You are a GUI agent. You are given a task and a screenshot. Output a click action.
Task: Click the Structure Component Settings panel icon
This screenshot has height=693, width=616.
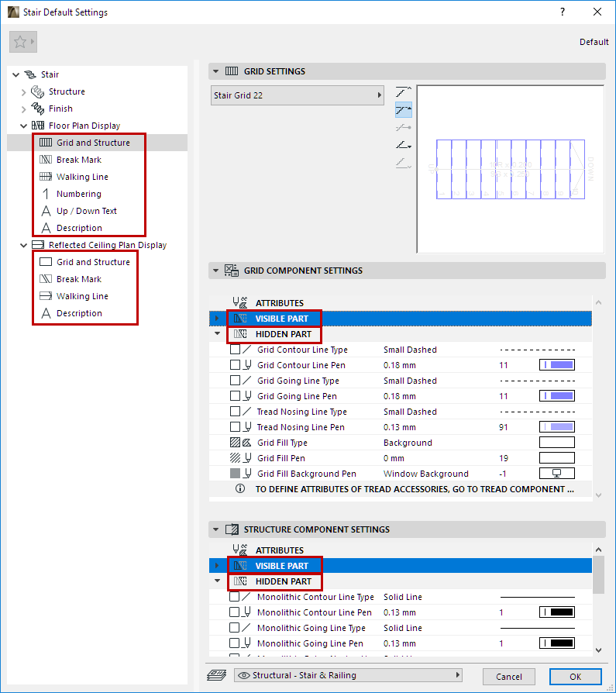pyautogui.click(x=232, y=529)
